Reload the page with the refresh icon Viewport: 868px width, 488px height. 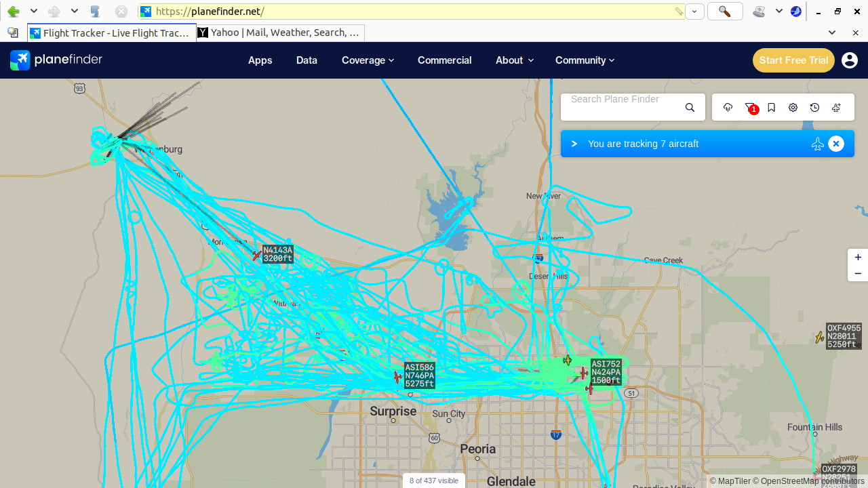[96, 12]
